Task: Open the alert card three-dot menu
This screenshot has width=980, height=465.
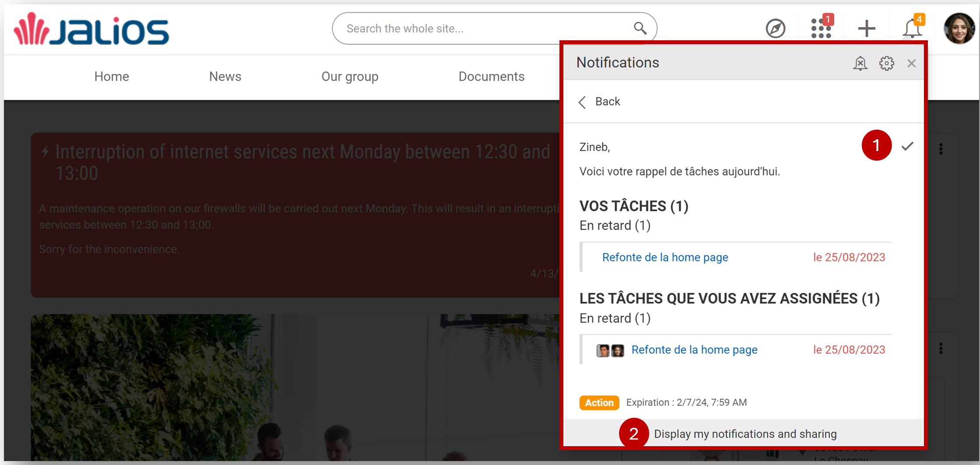Action: point(941,149)
